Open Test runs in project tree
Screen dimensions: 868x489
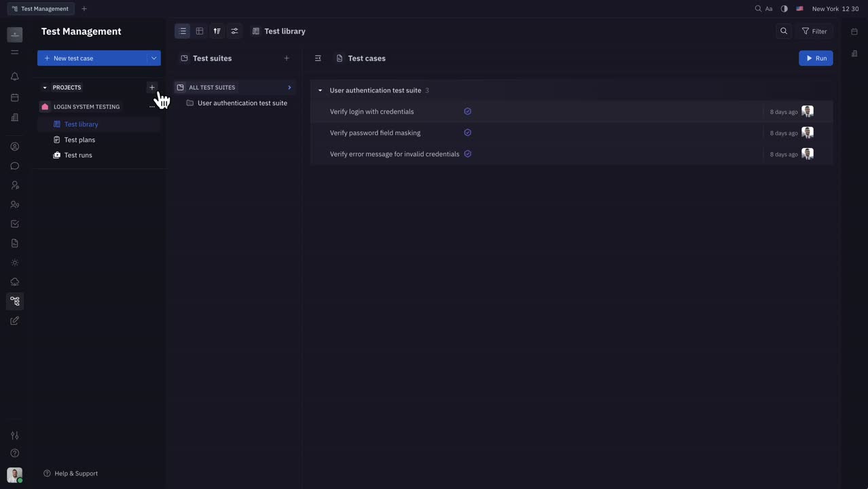pos(78,156)
